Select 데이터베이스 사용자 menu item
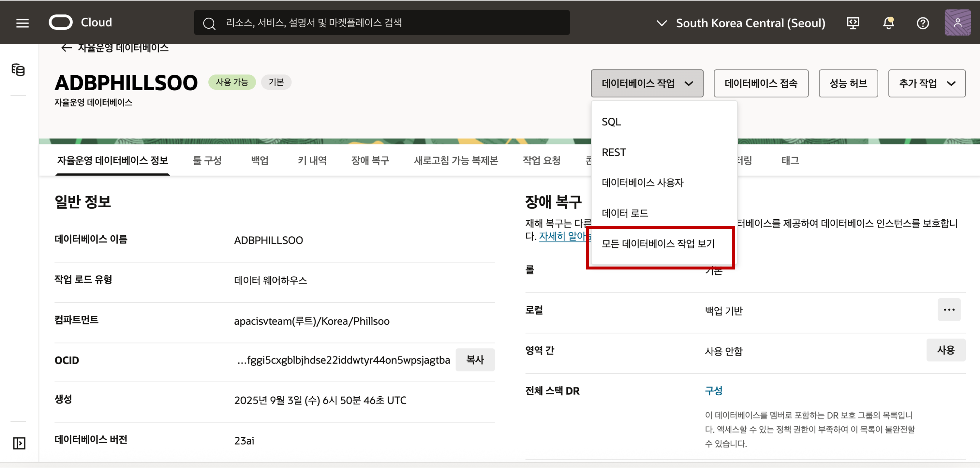Image resolution: width=980 pixels, height=469 pixels. pyautogui.click(x=664, y=183)
